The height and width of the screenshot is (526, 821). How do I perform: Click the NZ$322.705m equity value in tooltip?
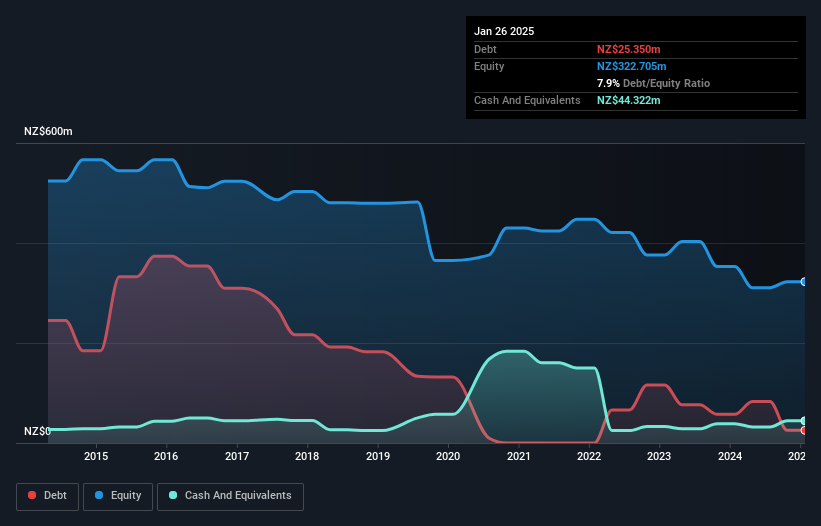click(632, 66)
